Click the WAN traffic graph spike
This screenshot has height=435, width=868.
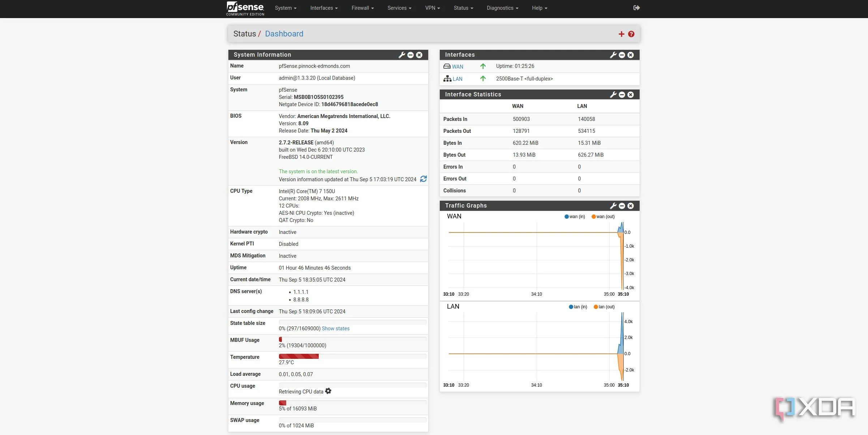[622, 256]
